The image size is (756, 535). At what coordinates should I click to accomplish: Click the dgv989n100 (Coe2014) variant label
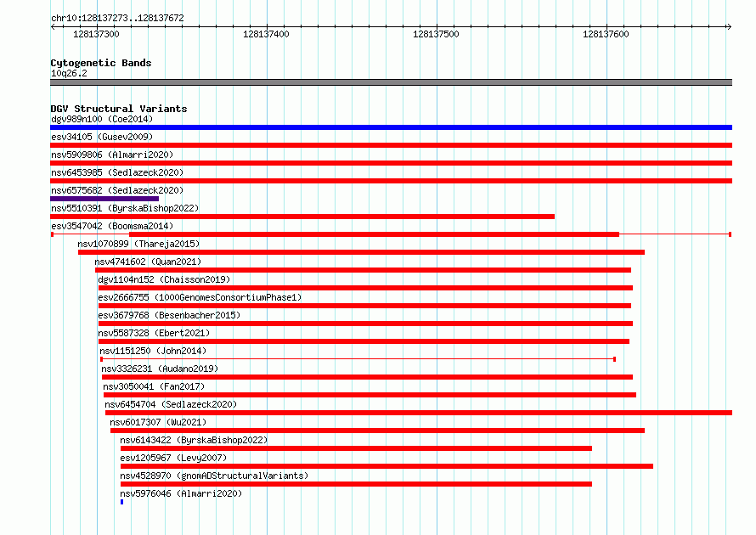[x=102, y=119]
